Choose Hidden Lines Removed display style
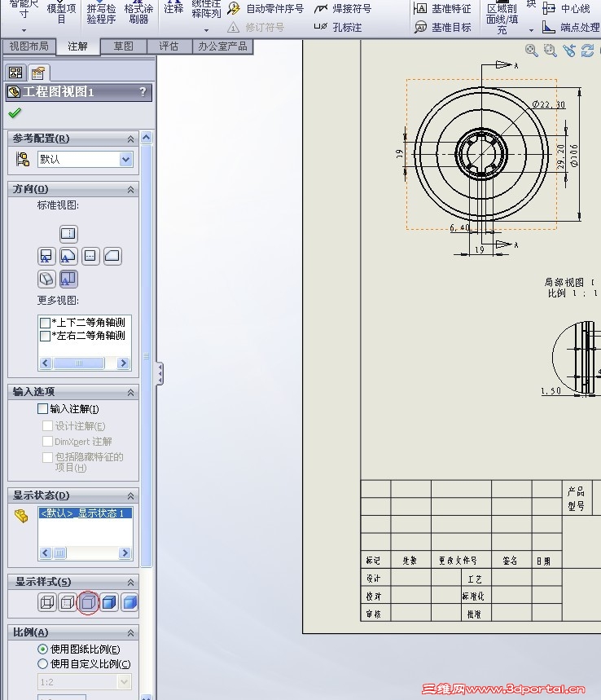601x700 pixels. (x=88, y=603)
